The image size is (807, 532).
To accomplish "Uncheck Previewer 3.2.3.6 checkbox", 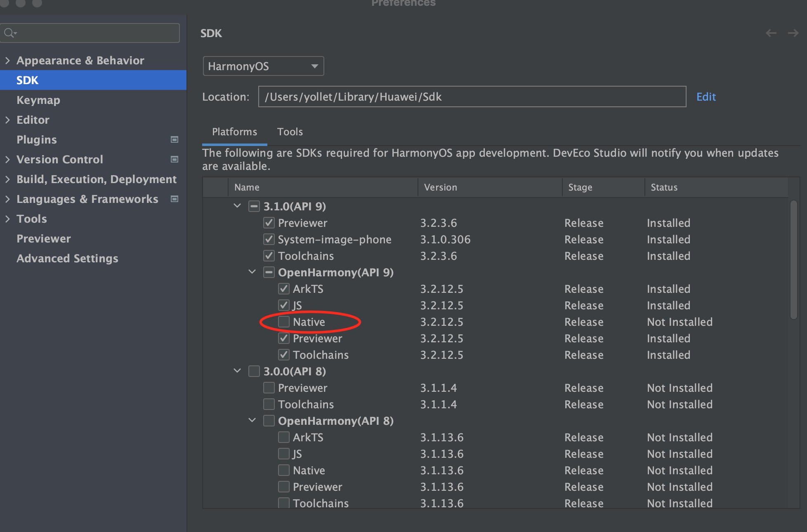I will (x=269, y=223).
